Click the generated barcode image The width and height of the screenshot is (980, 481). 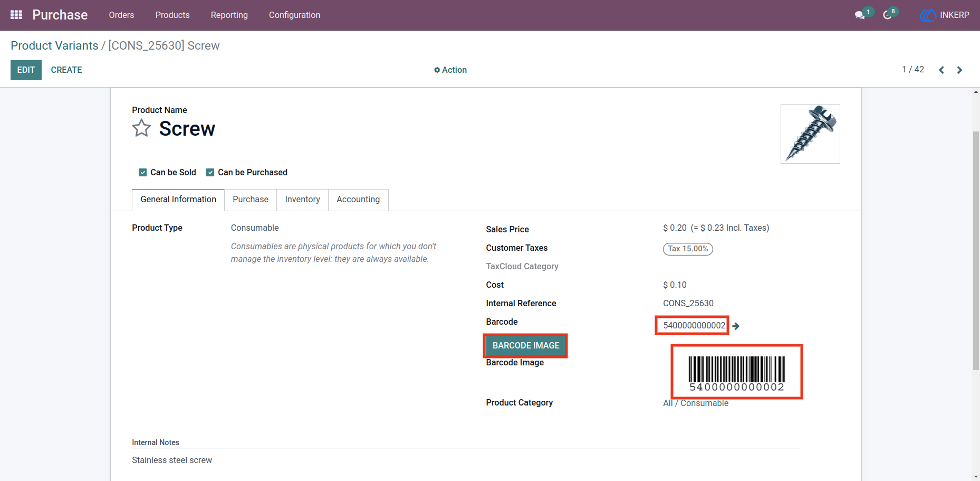pos(737,373)
